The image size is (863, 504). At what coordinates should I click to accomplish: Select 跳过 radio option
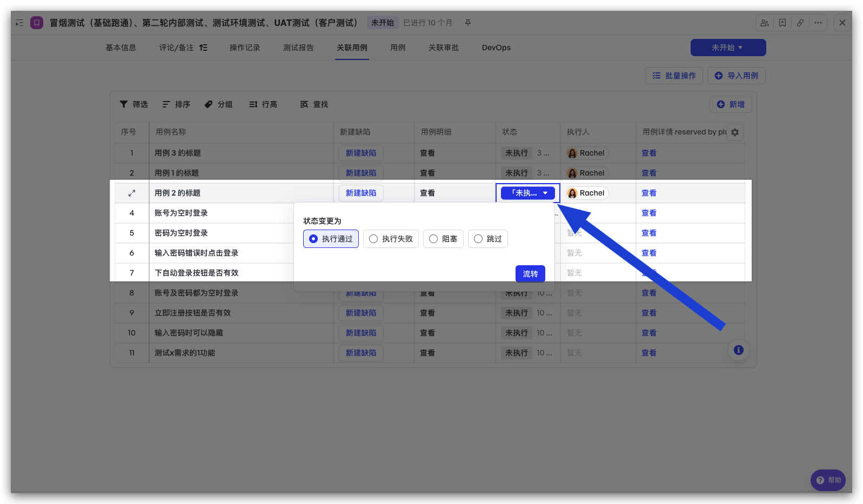(488, 239)
